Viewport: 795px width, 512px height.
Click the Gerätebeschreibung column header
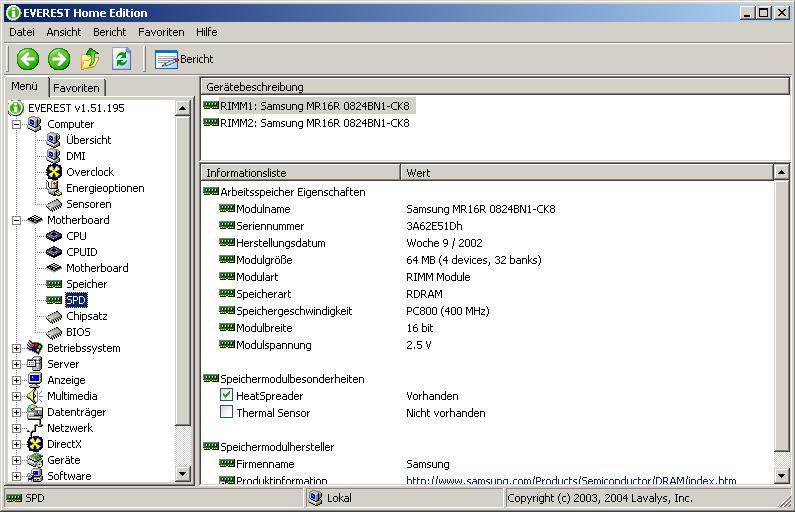495,87
